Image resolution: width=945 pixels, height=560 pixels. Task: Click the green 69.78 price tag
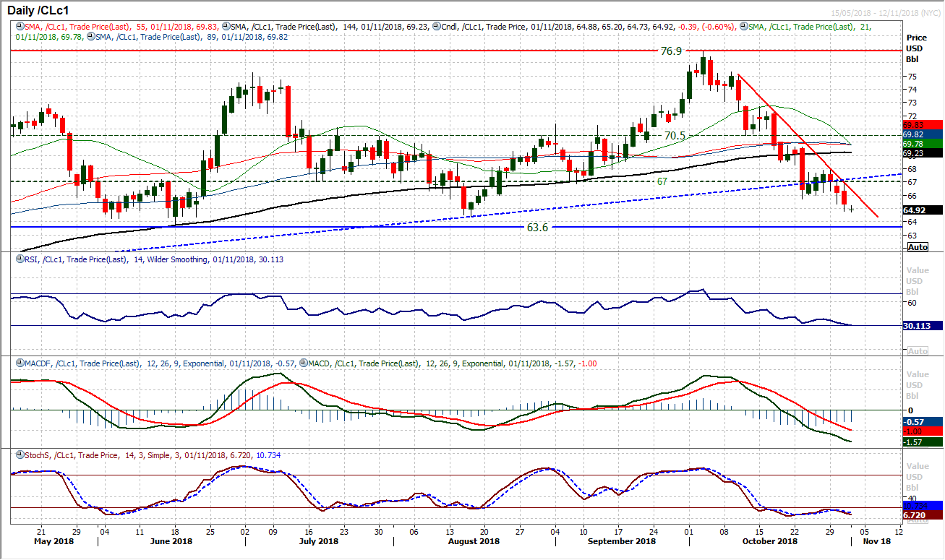[x=923, y=143]
